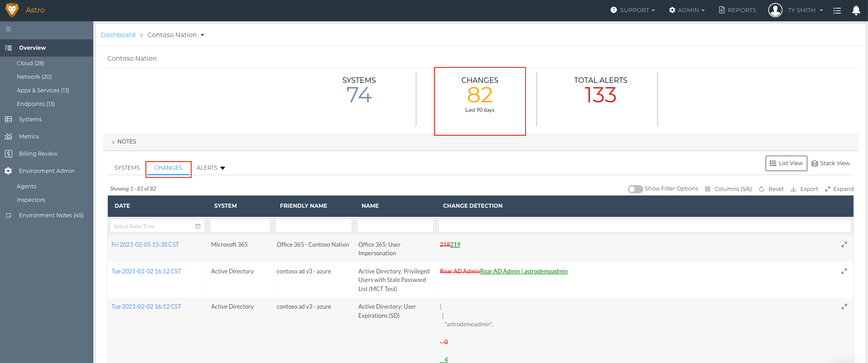Expand the NOTES section

coord(124,142)
